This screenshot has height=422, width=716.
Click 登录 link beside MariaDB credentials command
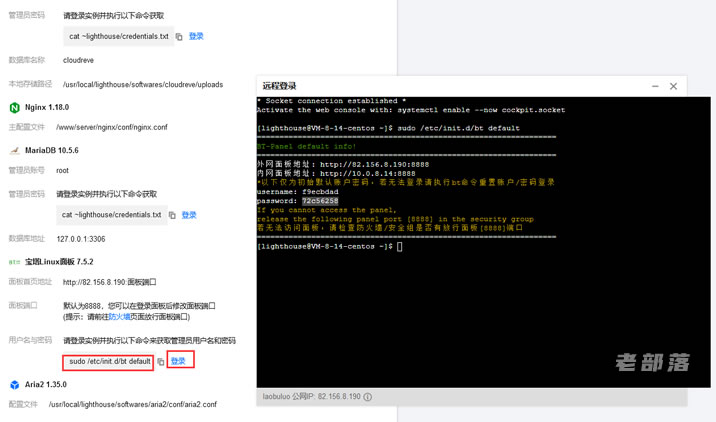189,215
